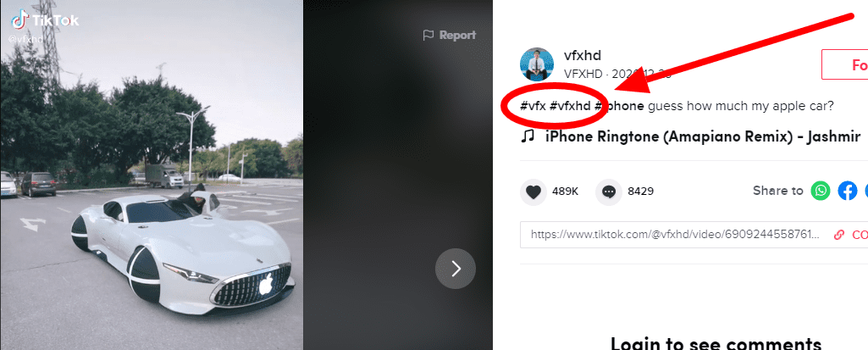
Task: Click the red link copy icon
Action: pos(839,235)
